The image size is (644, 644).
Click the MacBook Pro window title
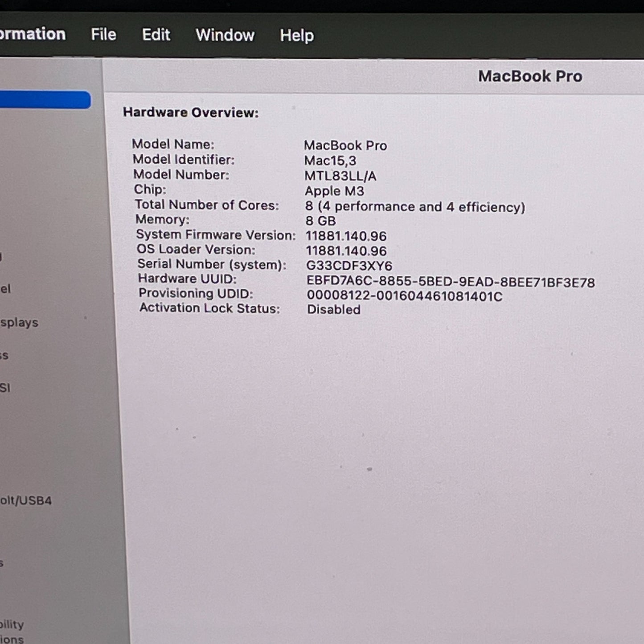pyautogui.click(x=530, y=76)
